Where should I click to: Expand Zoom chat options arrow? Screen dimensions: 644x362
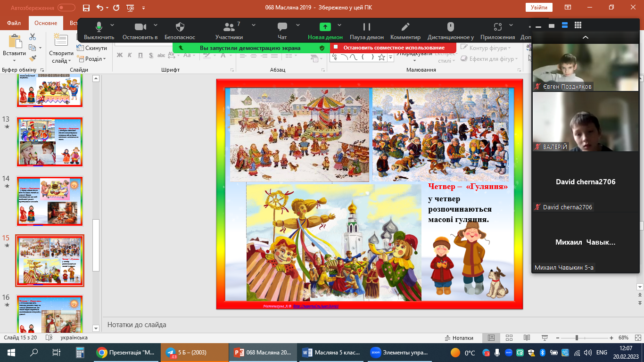[x=297, y=25]
